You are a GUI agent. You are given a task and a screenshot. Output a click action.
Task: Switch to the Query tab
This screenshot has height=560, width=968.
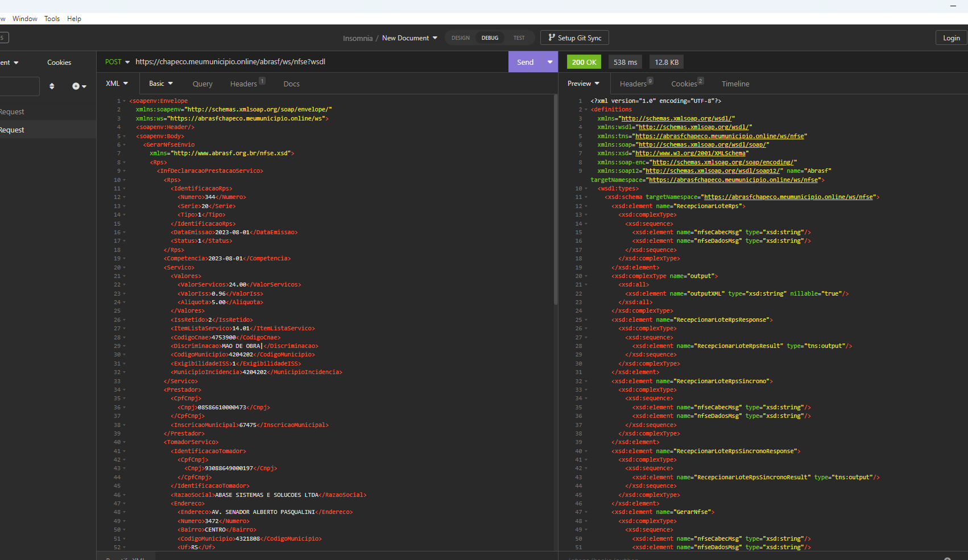[202, 84]
